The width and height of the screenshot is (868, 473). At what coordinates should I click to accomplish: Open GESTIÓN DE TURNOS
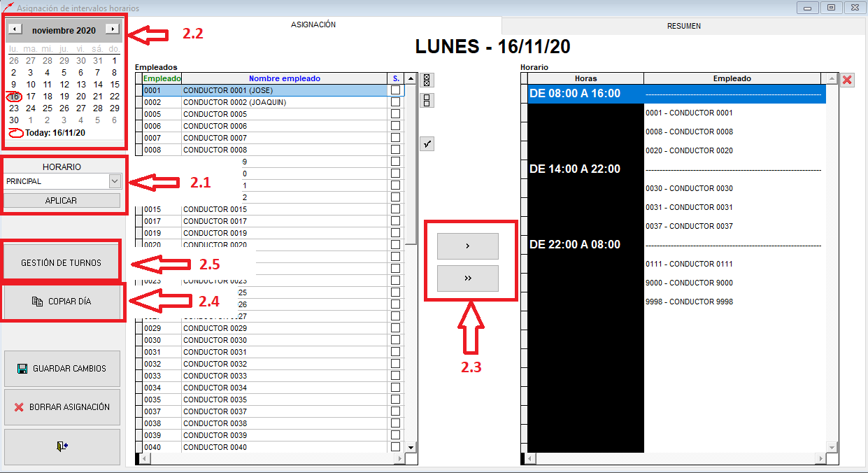(x=62, y=262)
